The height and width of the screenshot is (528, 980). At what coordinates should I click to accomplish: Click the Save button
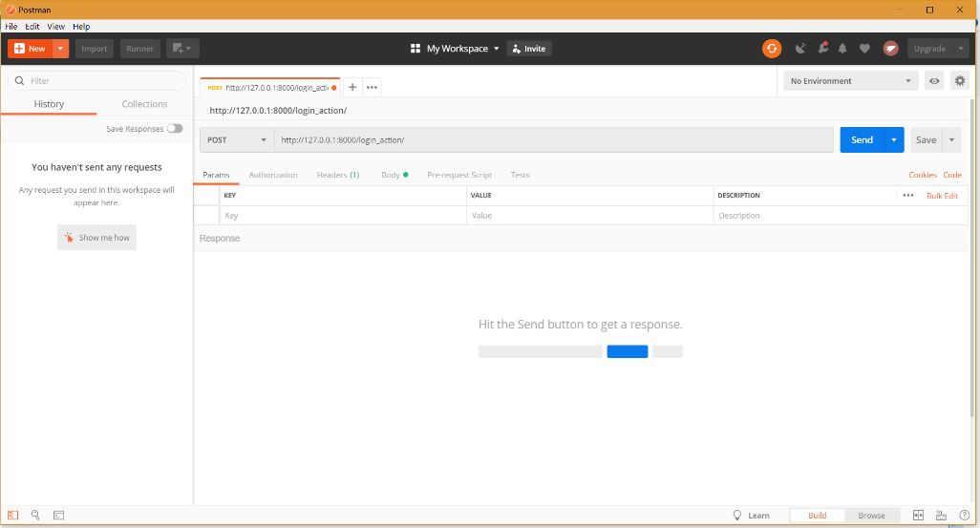click(927, 140)
